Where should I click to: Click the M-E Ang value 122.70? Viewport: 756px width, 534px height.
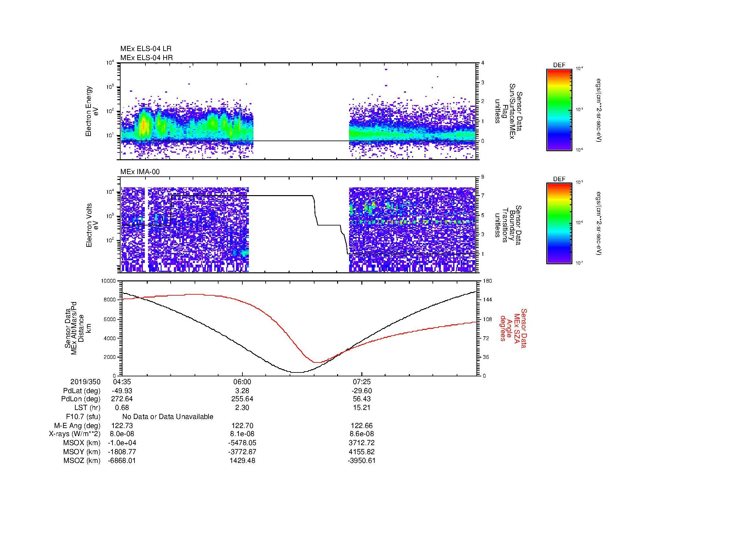(242, 426)
